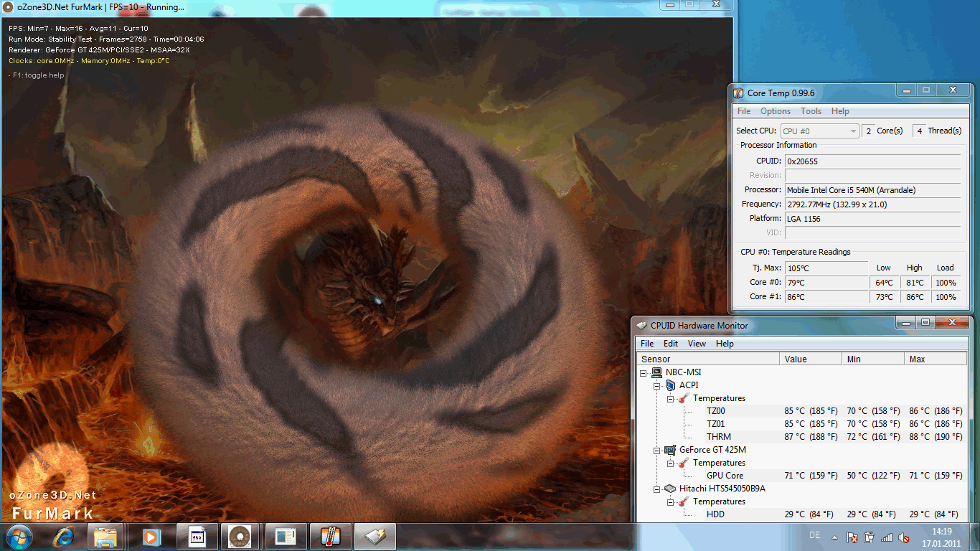Click thermometer icon under GeForce GT 425M
This screenshot has height=551, width=980.
pyautogui.click(x=684, y=463)
